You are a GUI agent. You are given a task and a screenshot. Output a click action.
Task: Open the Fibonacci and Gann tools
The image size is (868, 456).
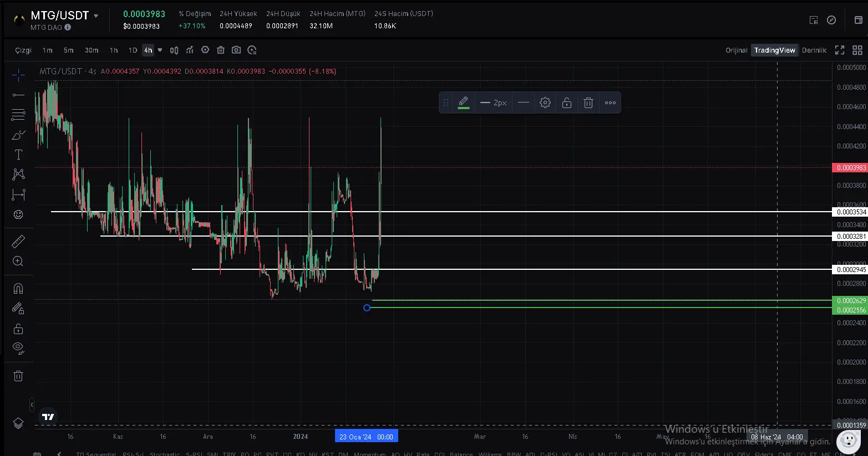pos(18,115)
